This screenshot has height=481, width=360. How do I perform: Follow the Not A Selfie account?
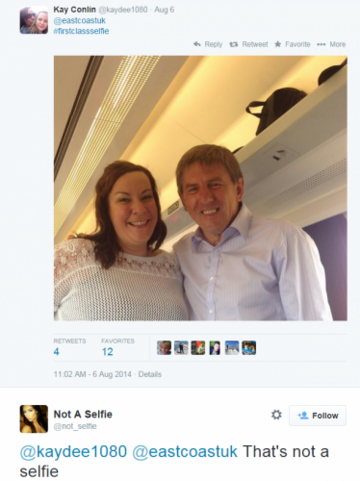(x=318, y=415)
